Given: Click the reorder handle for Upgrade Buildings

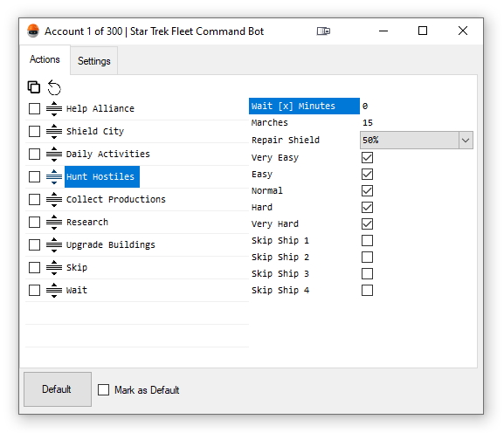Looking at the screenshot, I should (x=54, y=244).
